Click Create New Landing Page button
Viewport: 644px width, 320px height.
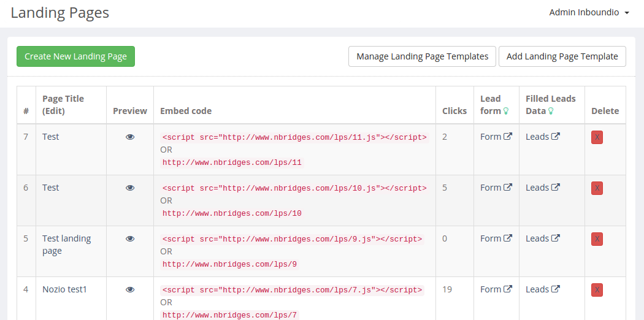(75, 56)
